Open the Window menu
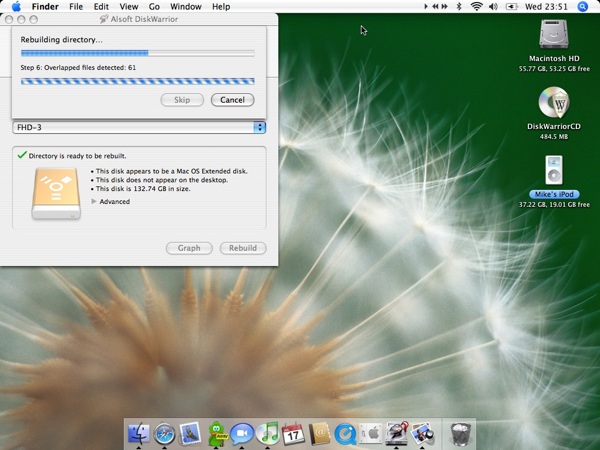Screen dimensions: 600x450 click(185, 7)
